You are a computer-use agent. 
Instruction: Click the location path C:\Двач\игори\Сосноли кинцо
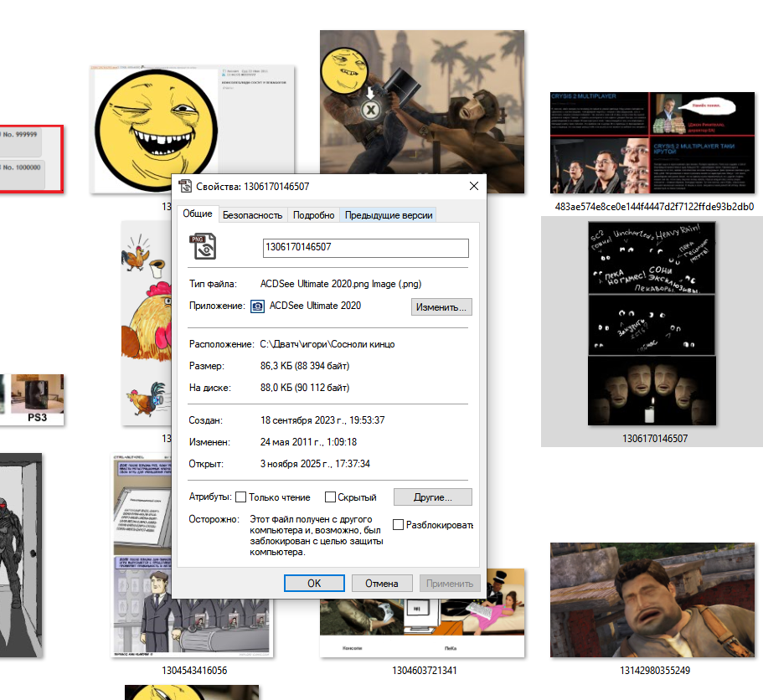pos(327,344)
